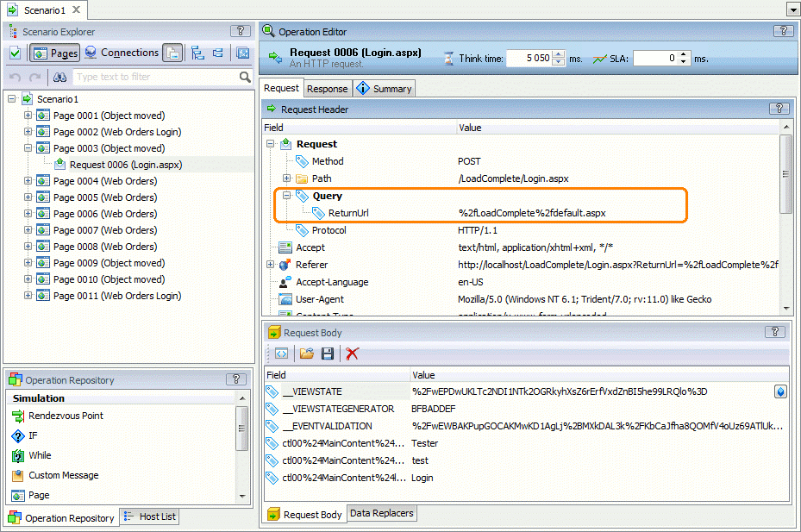Click the Host List button at bottom

point(148,517)
